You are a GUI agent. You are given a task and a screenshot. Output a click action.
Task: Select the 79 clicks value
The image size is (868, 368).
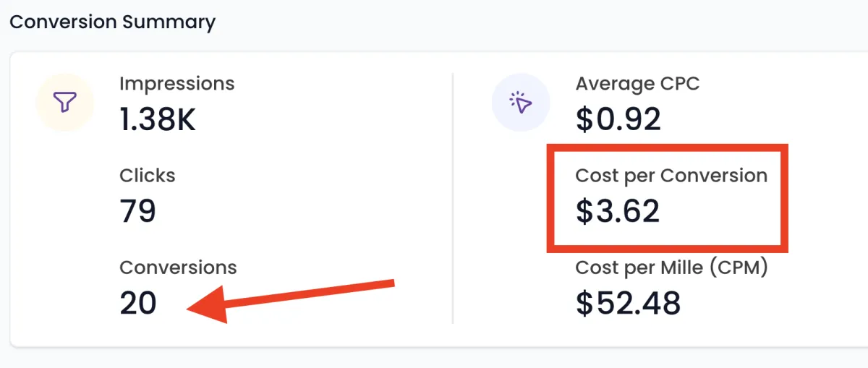click(x=137, y=211)
